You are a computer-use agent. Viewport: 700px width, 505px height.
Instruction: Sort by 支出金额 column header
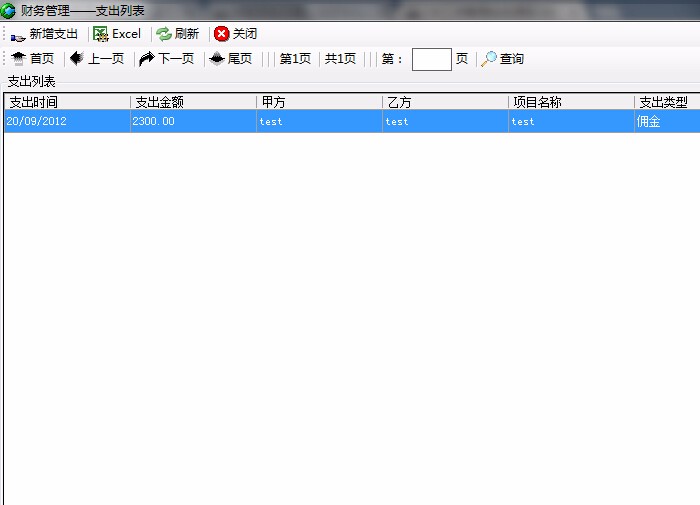(x=193, y=102)
